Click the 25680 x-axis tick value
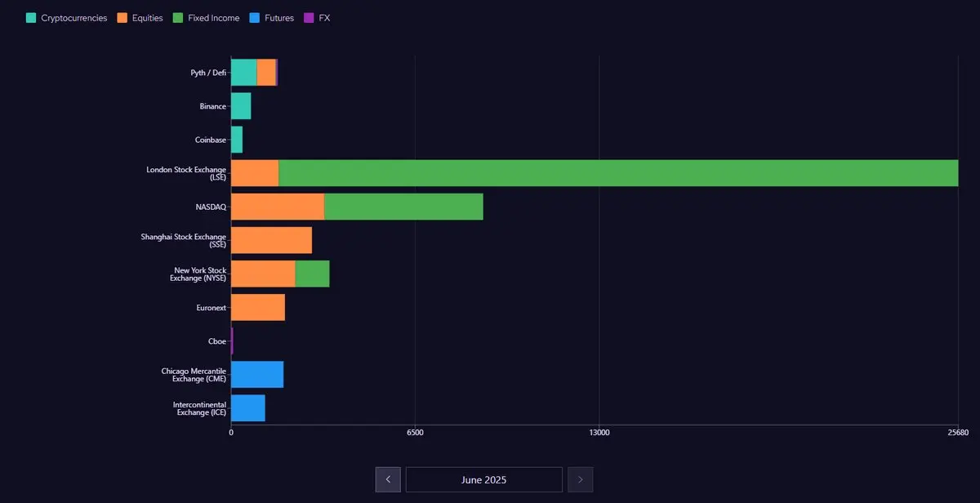The height and width of the screenshot is (503, 980). point(957,432)
